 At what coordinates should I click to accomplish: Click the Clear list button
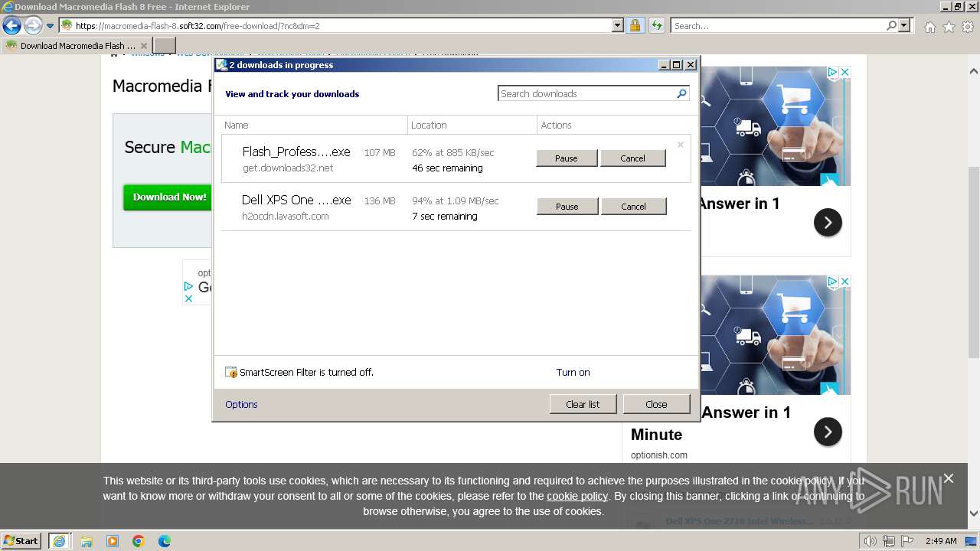[583, 404]
